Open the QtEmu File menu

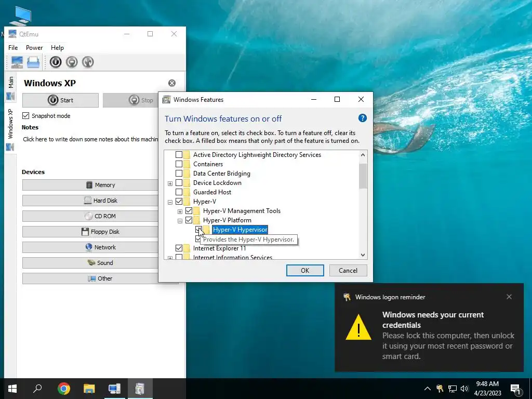coord(13,48)
